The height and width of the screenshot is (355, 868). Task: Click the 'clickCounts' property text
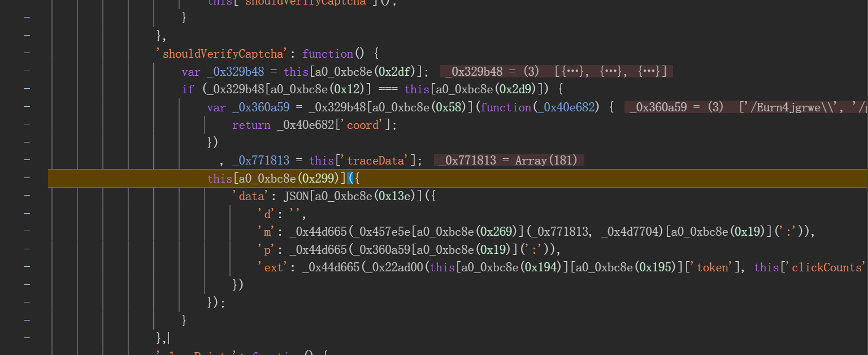pos(825,267)
